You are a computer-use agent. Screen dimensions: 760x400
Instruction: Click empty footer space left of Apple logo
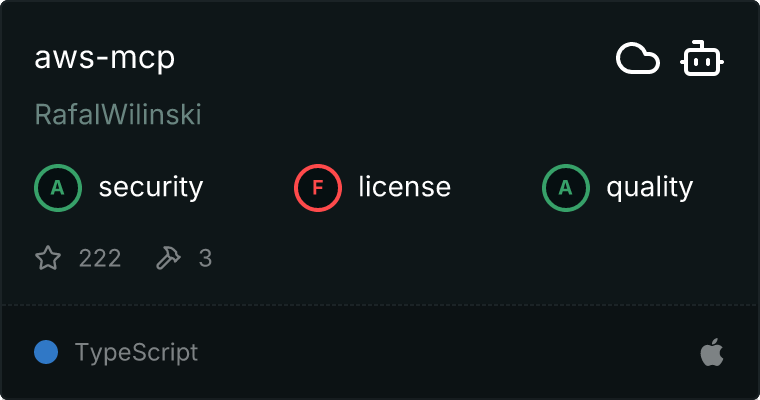[x=450, y=352]
